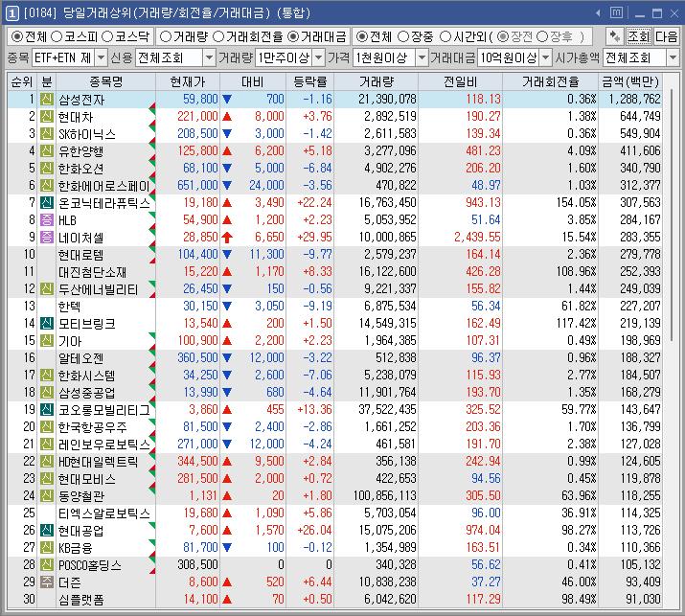
Task: Click the up triangle in 현대차 row
Action: pos(227,117)
